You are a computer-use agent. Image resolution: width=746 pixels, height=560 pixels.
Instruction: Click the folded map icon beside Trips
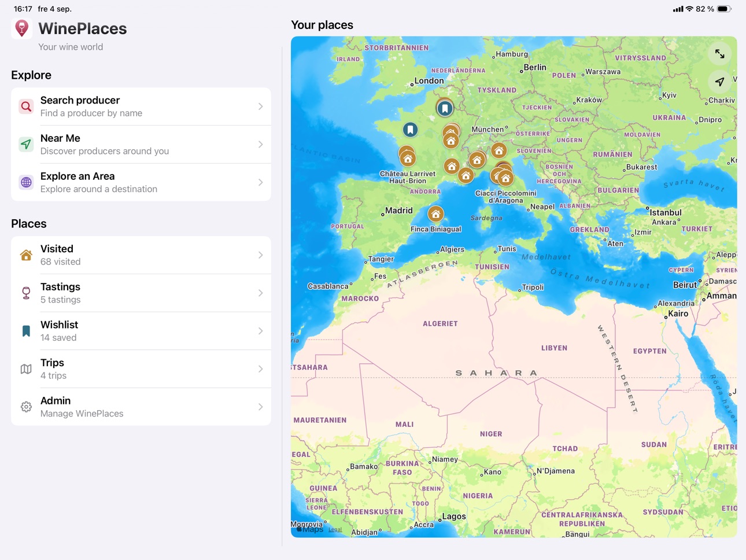[26, 369]
